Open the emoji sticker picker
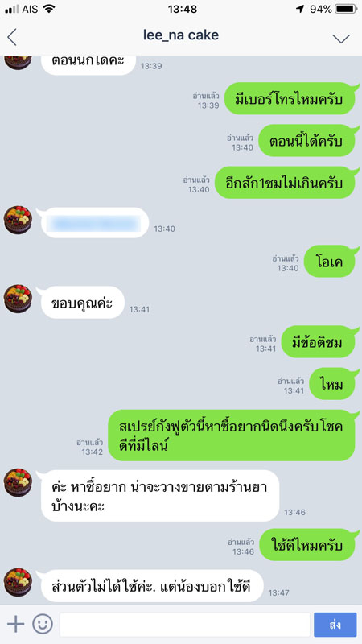Image resolution: width=362 pixels, height=644 pixels. 43,624
